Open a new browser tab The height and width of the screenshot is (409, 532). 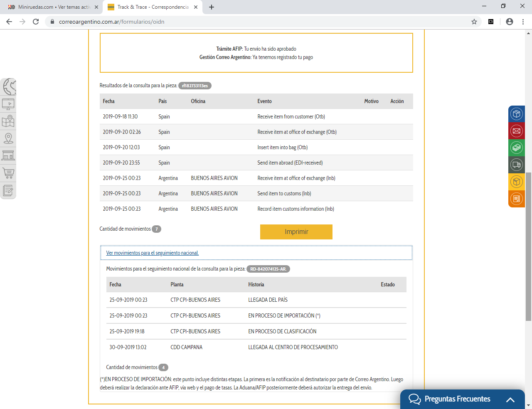click(212, 7)
